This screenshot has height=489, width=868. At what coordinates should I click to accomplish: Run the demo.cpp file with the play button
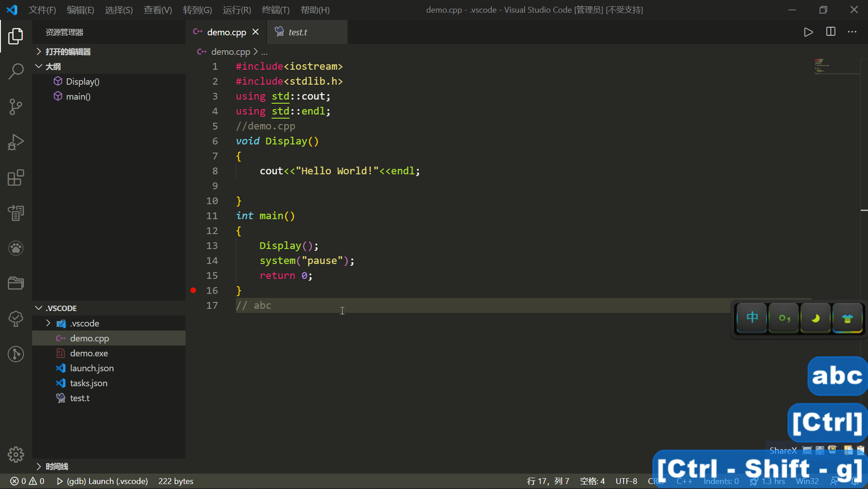[x=808, y=32]
